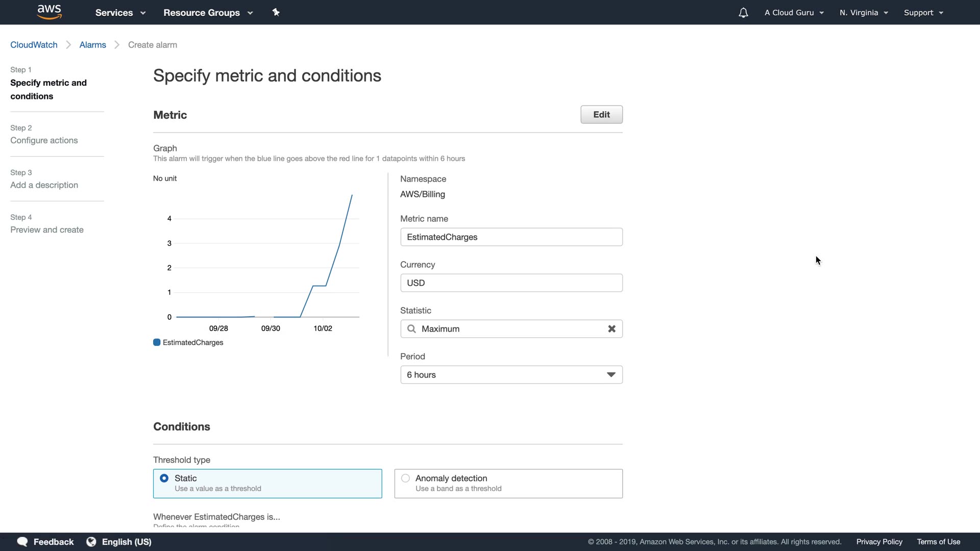Go to the Alarms breadcrumb link
This screenshot has height=551, width=980.
92,45
